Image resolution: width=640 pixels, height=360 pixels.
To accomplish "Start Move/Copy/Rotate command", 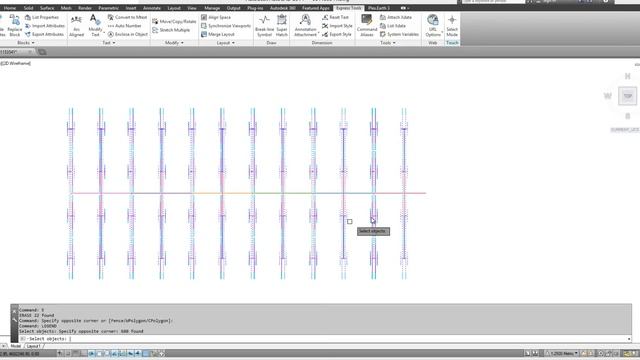I will click(x=174, y=21).
